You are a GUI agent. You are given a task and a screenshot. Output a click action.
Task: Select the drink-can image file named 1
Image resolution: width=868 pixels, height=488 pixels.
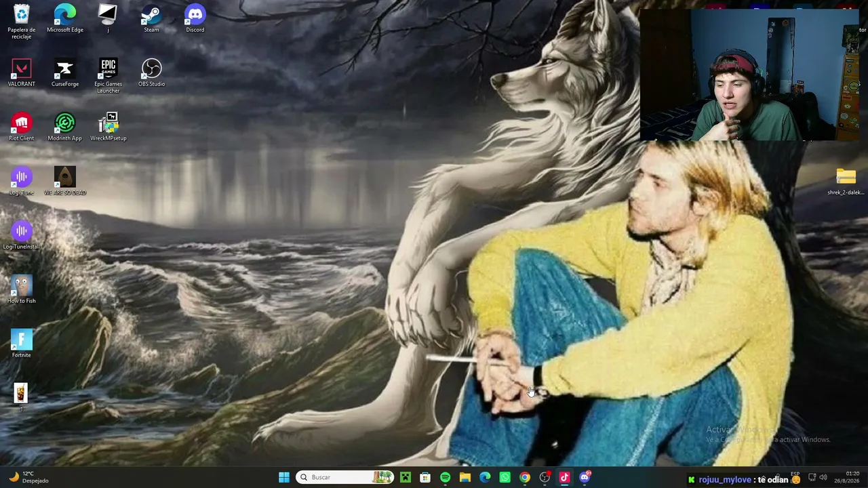(x=21, y=397)
